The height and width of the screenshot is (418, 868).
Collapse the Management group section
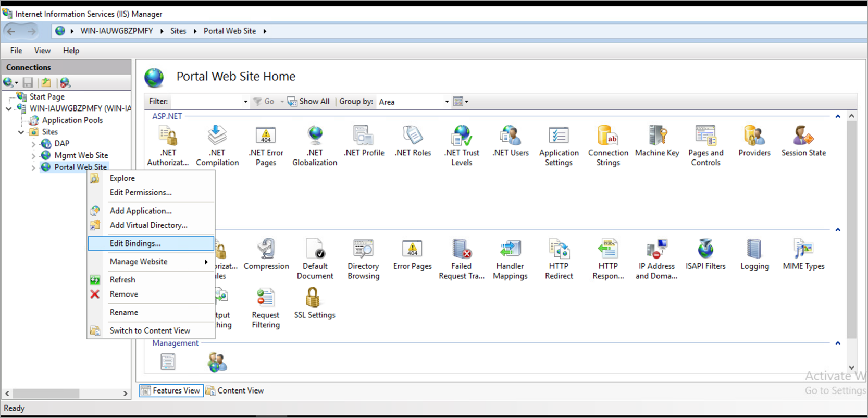tap(838, 343)
